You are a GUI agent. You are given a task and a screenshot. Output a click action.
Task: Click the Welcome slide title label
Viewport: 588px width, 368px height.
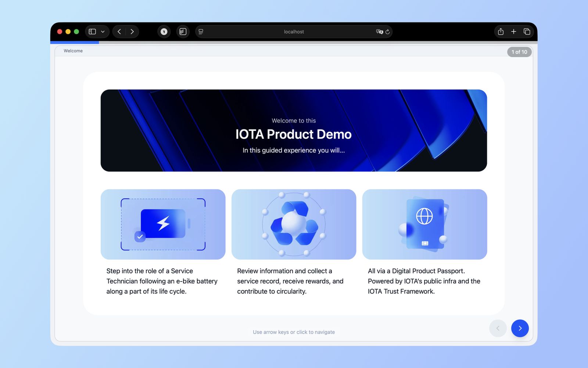73,51
